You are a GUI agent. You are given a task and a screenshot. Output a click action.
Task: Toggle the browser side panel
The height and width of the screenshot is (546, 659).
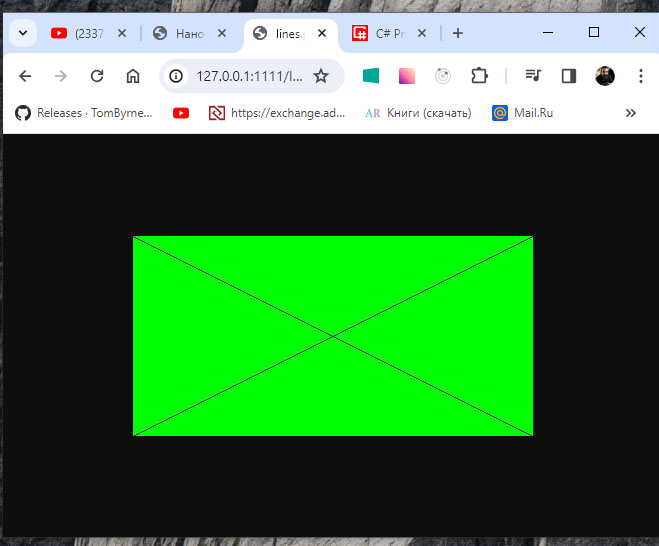point(569,76)
